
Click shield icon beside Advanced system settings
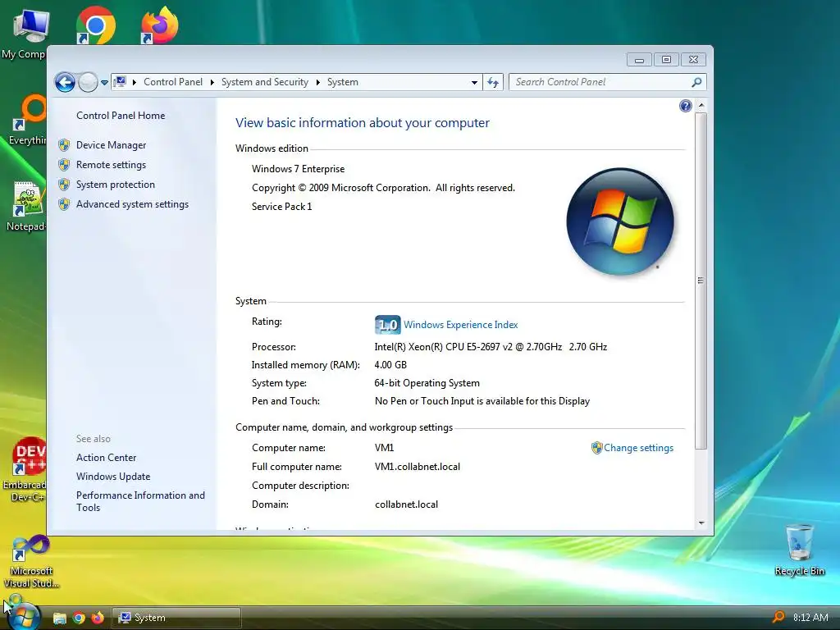tap(64, 204)
